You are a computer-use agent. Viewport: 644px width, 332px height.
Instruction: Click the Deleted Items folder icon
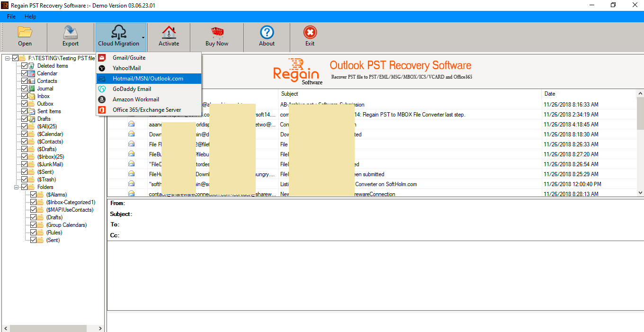[x=32, y=66]
